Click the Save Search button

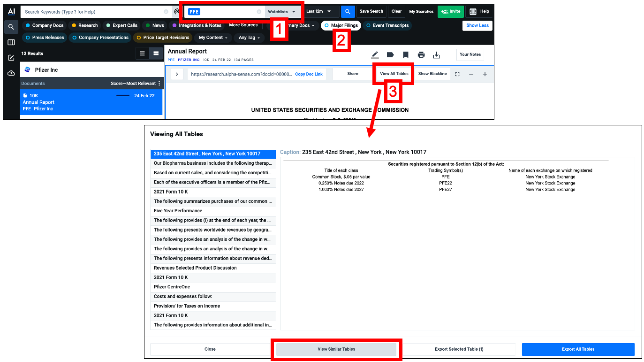(x=371, y=11)
